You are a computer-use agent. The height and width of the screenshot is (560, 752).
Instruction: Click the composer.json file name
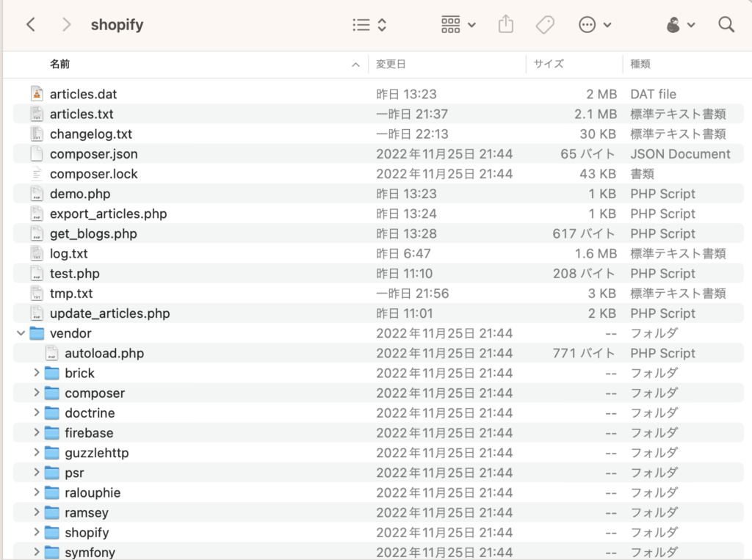(94, 154)
